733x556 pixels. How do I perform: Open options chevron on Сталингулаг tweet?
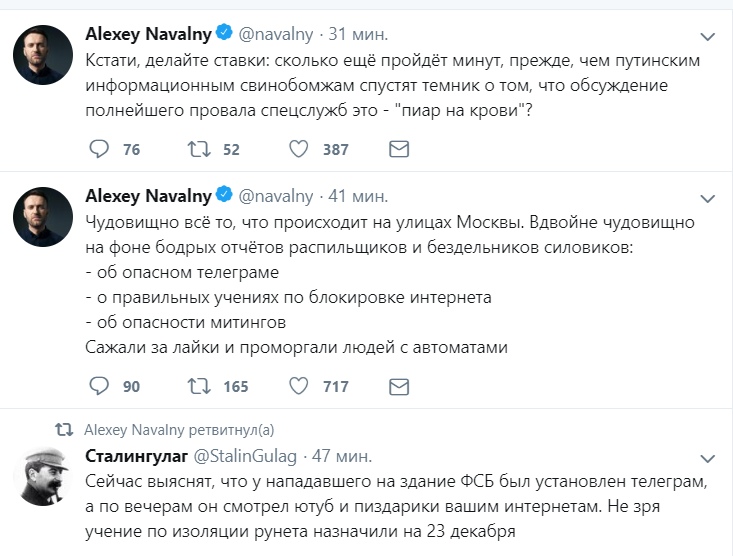tap(708, 458)
